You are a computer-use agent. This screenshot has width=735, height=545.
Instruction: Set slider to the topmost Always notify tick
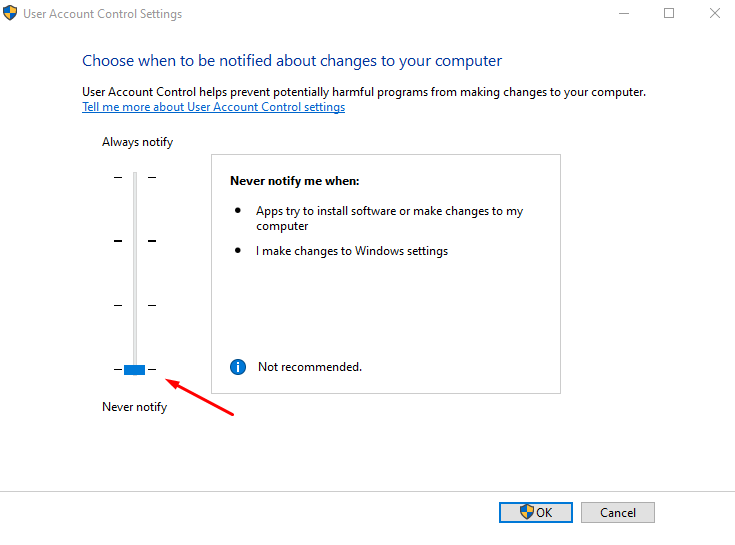pyautogui.click(x=135, y=177)
